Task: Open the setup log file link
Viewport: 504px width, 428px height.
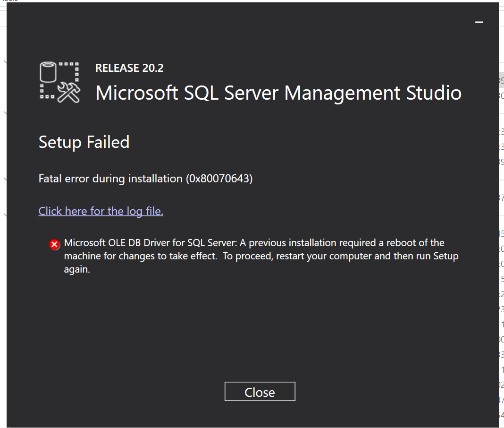Action: 101,211
